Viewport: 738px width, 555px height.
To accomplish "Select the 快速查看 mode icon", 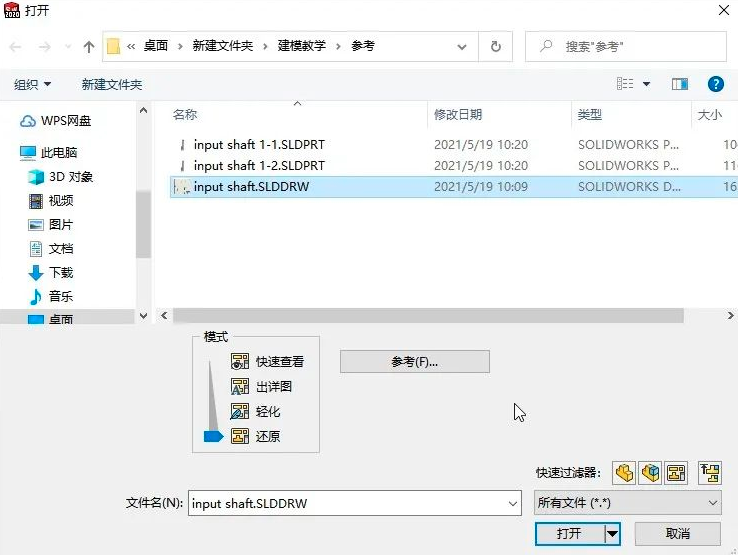I will (240, 362).
